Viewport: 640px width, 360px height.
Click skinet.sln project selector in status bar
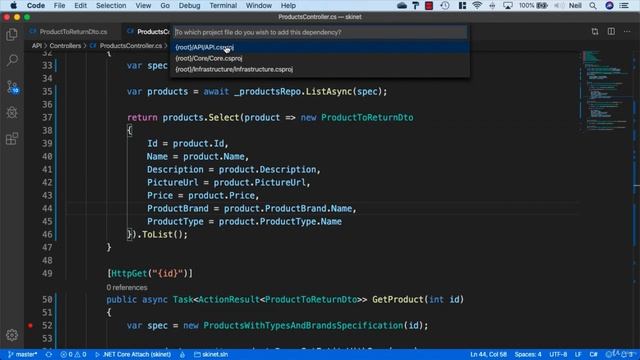click(211, 354)
